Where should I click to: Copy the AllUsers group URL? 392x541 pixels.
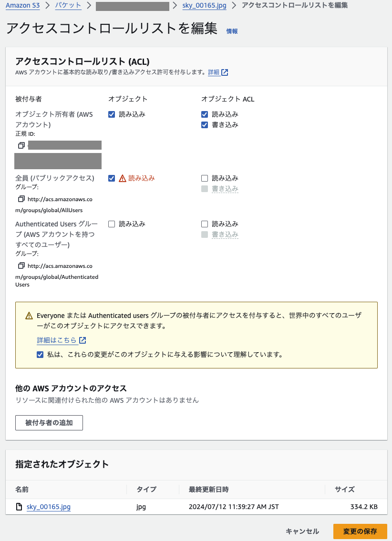click(x=21, y=199)
